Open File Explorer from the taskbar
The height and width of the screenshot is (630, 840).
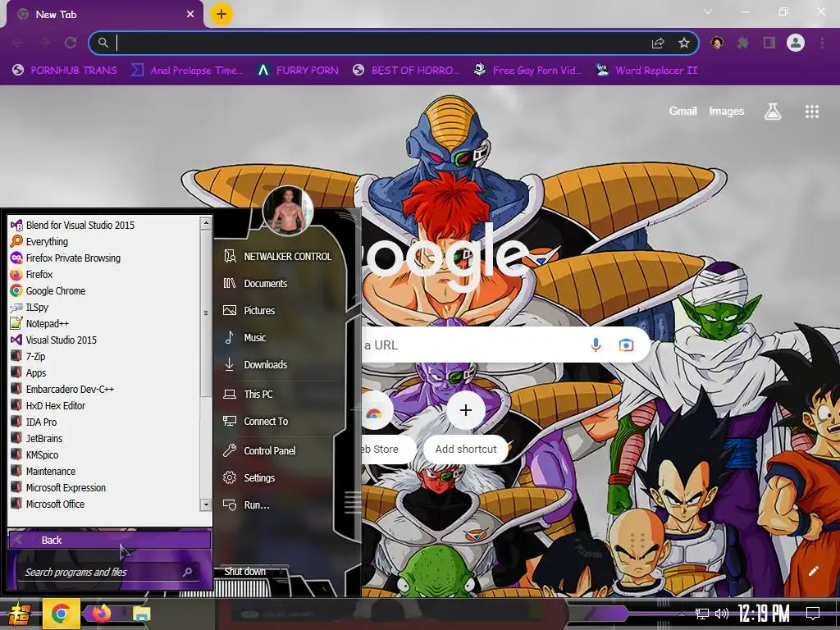[141, 614]
